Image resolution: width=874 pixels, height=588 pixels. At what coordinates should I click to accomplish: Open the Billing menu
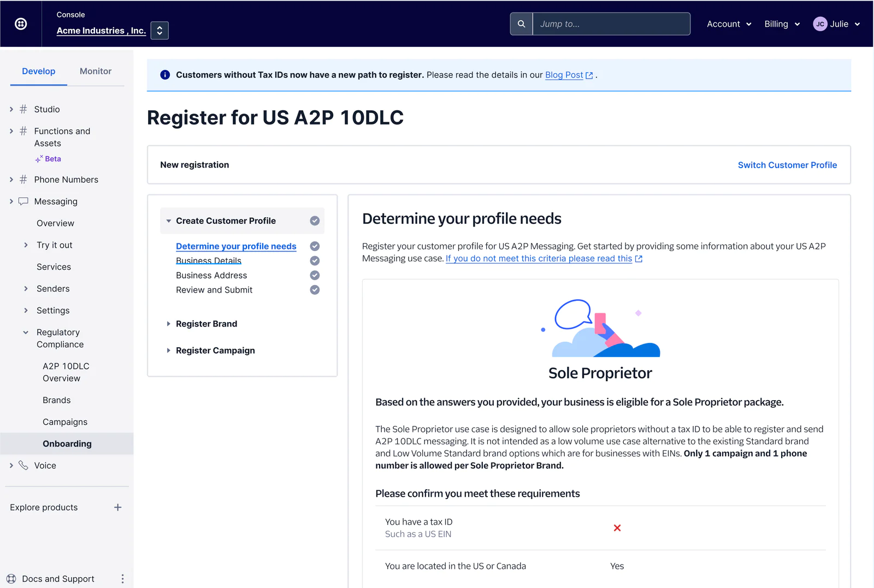[x=781, y=23]
